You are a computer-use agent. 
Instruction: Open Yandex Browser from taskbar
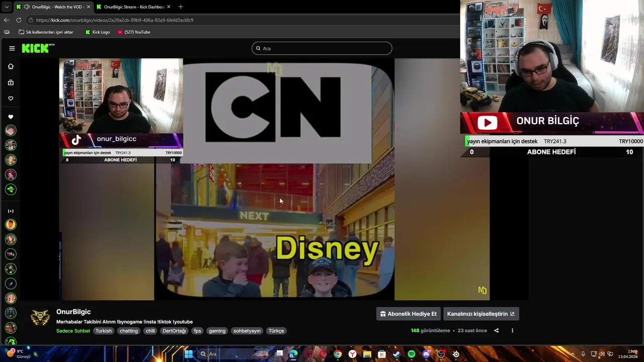(352, 354)
